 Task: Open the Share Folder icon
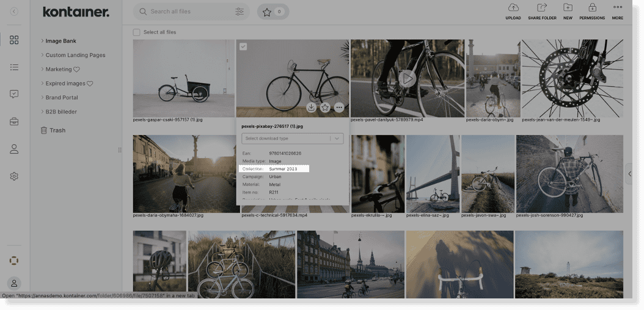[x=542, y=8]
